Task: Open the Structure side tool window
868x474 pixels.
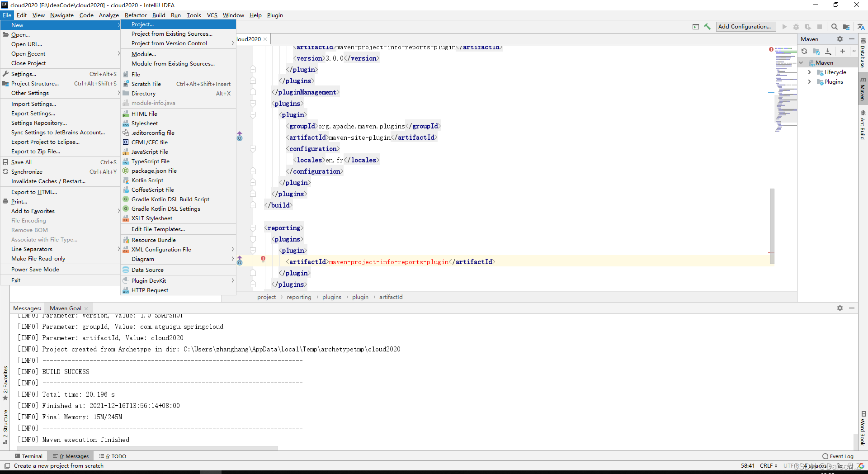Action: click(x=5, y=427)
